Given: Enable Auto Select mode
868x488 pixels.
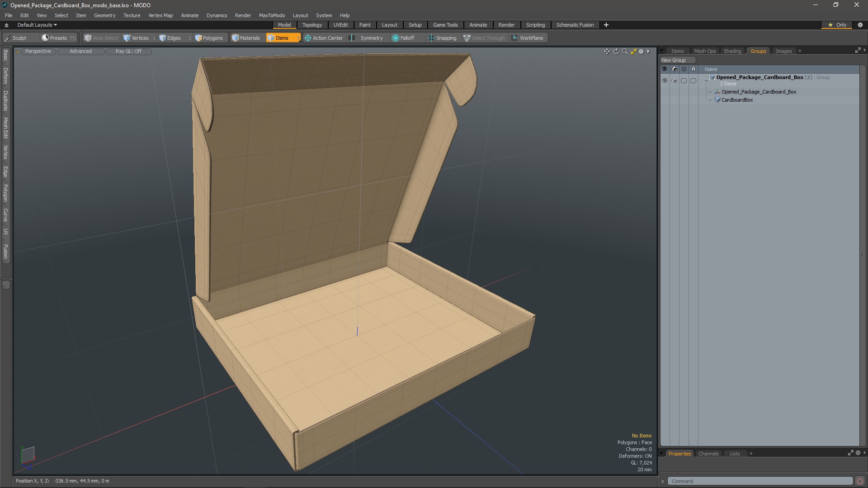Looking at the screenshot, I should tap(101, 38).
